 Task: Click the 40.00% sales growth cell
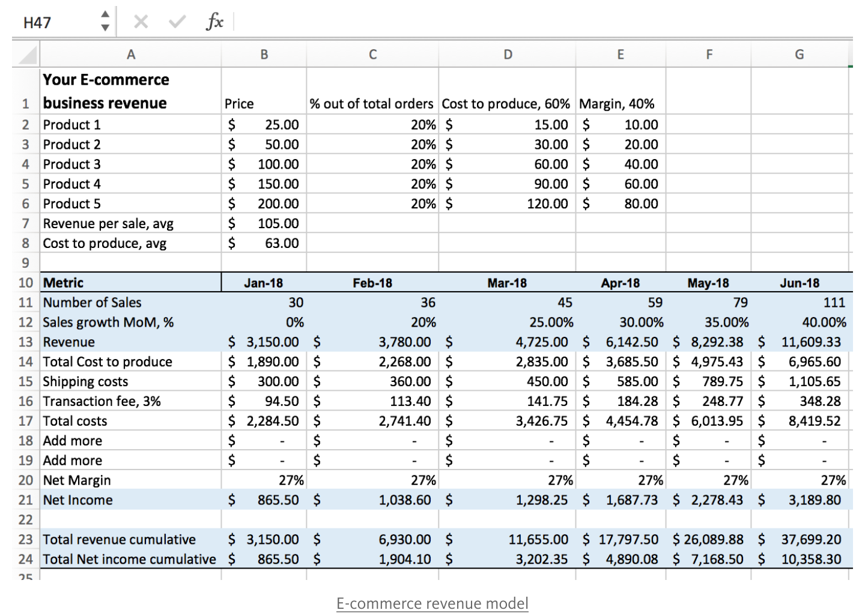[800, 322]
